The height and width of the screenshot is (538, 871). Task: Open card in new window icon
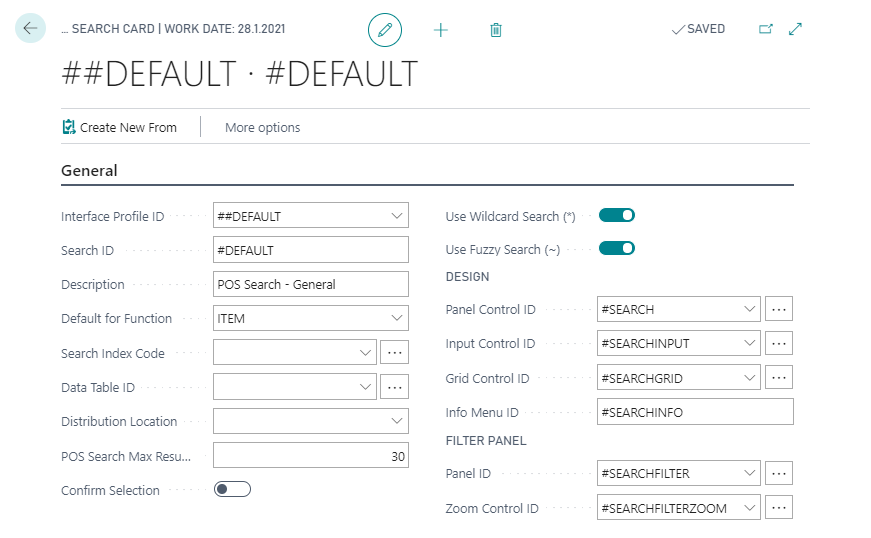click(x=766, y=30)
